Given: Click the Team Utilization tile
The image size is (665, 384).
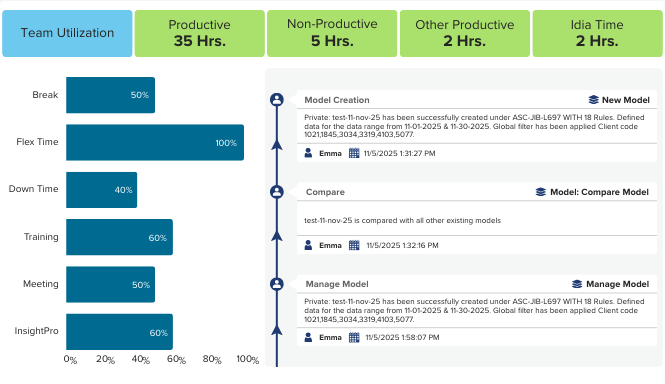Looking at the screenshot, I should 67,34.
